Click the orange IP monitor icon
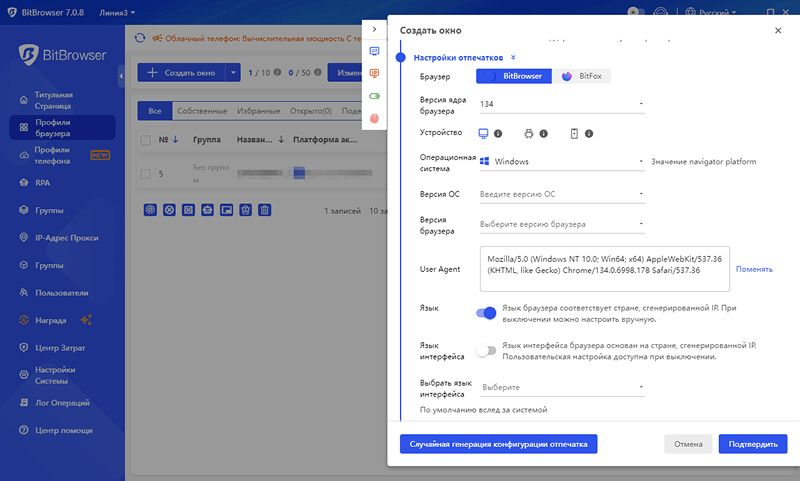The width and height of the screenshot is (800, 481). point(375,73)
